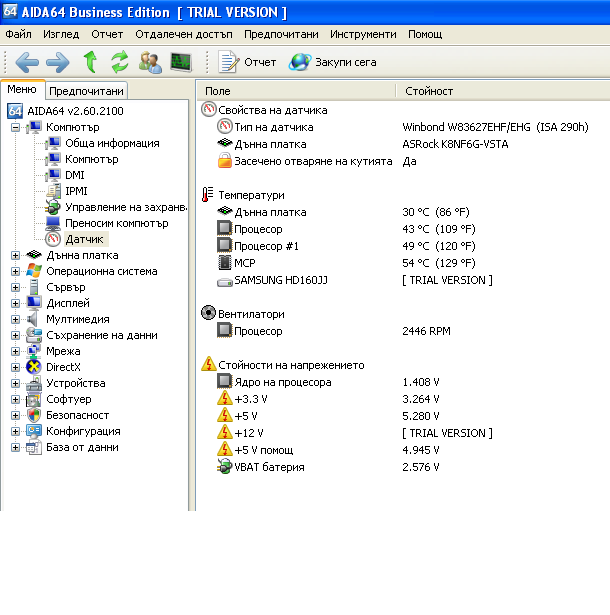
Task: Expand the Мултимедия tree node
Action: tap(15, 320)
